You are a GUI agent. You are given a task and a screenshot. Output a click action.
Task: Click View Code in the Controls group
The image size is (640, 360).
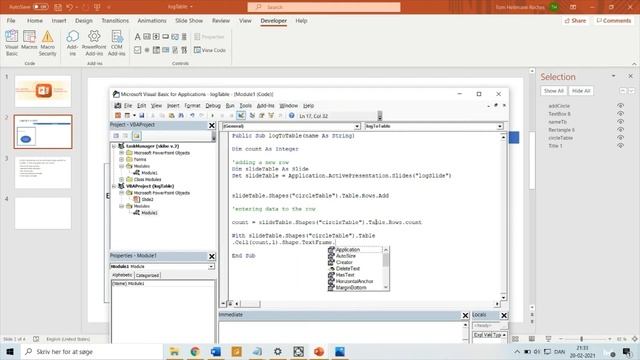210,50
